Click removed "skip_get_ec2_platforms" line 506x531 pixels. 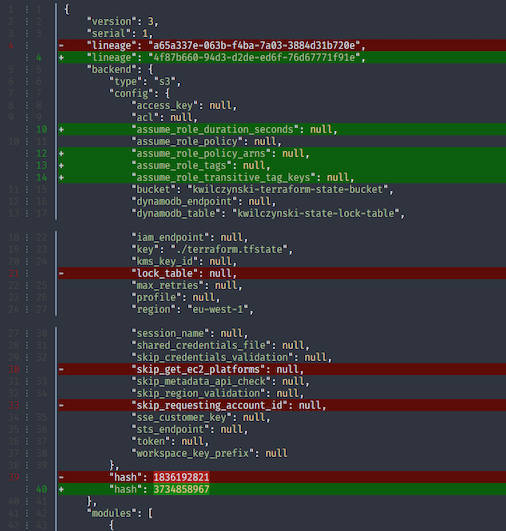pos(282,369)
